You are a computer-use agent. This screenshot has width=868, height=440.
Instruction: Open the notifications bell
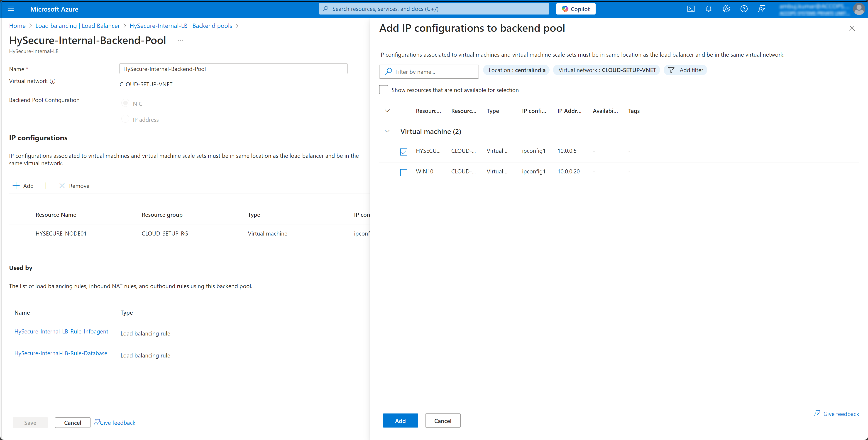coord(708,9)
